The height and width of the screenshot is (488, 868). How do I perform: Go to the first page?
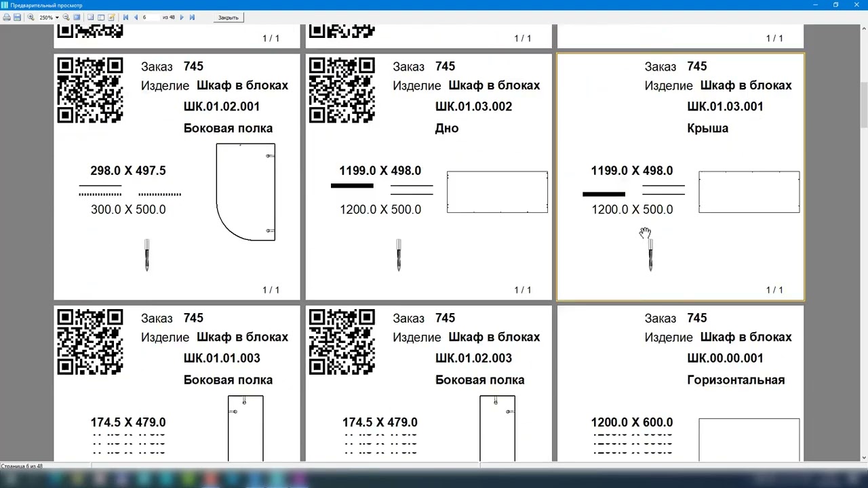125,18
